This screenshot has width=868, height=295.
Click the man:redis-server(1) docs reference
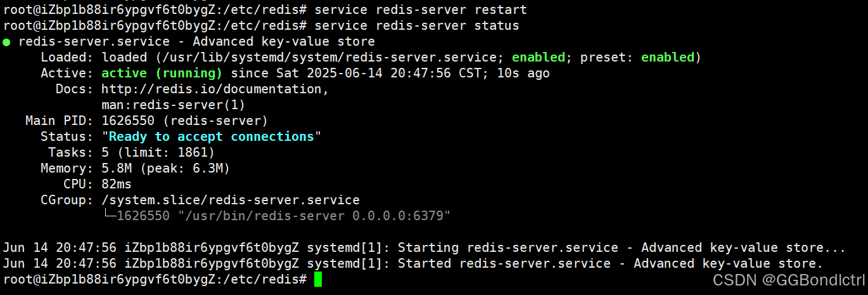click(x=173, y=105)
